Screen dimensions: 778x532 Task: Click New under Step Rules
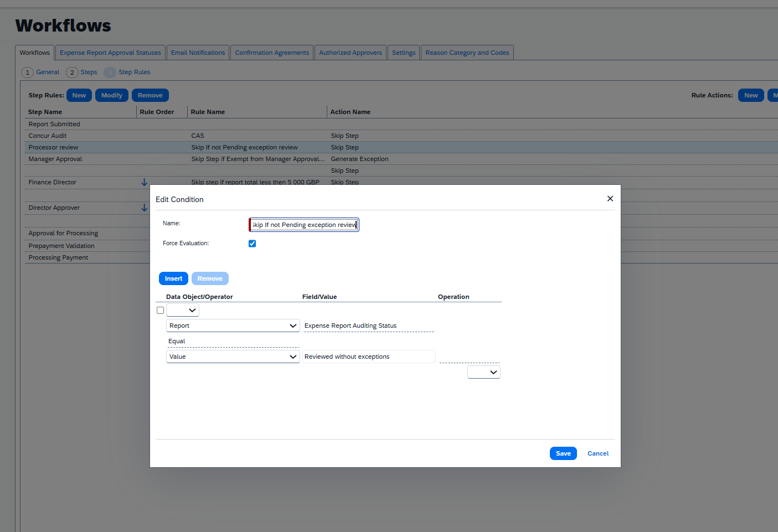click(x=79, y=95)
